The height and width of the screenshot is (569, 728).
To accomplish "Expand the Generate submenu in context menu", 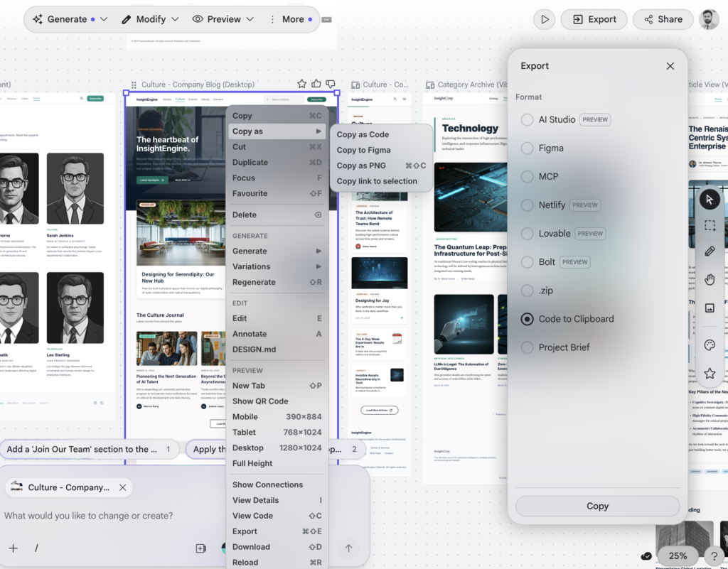I will click(277, 251).
